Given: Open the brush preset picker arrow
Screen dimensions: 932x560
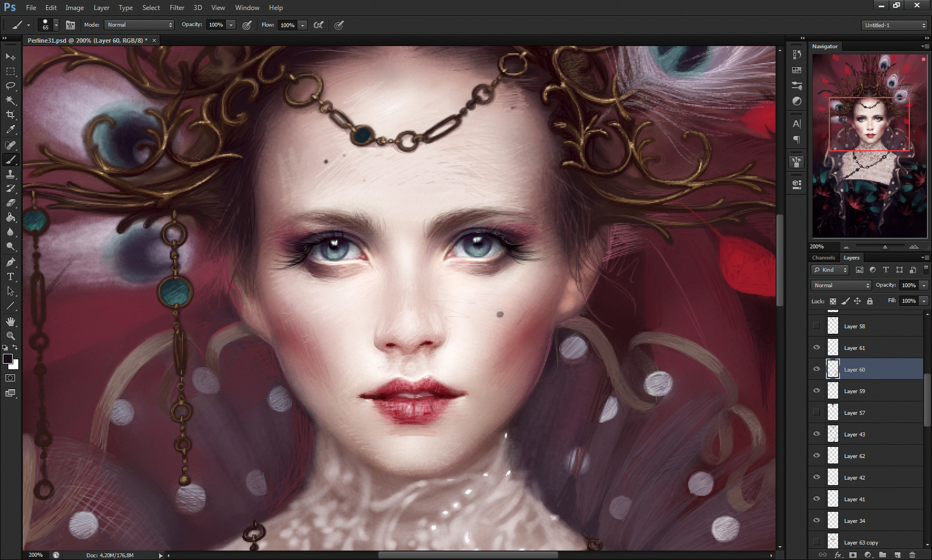Looking at the screenshot, I should tap(56, 25).
